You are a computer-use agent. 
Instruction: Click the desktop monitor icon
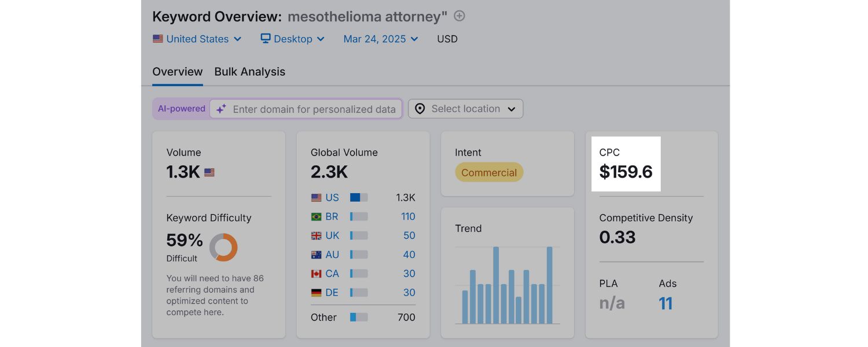pyautogui.click(x=266, y=39)
